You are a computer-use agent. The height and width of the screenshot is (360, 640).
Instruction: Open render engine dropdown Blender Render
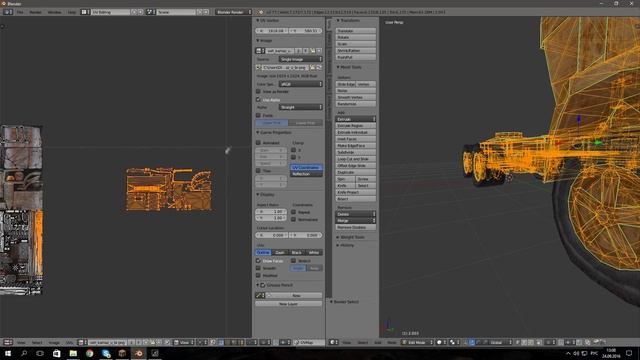[x=234, y=12]
